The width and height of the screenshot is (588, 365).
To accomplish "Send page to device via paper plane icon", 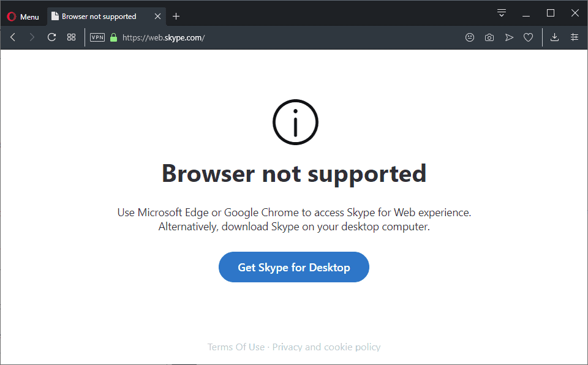I will [509, 37].
